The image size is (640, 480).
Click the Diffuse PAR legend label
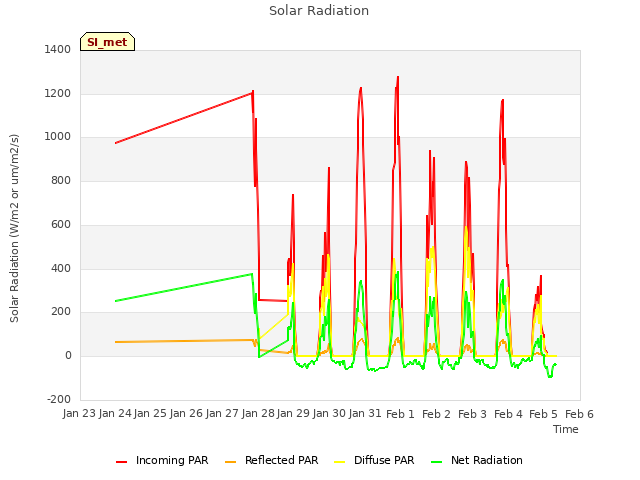[384, 460]
